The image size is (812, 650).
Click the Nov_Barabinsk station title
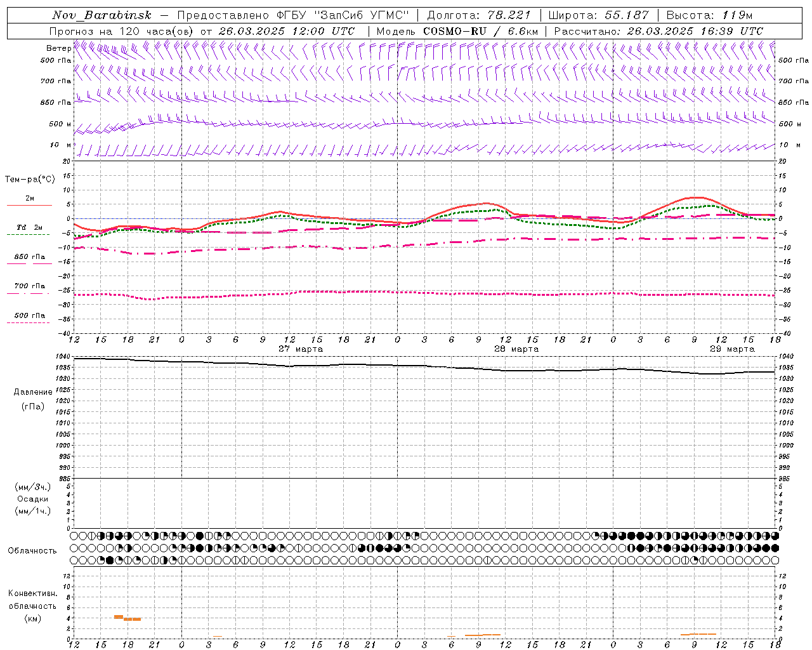(101, 15)
